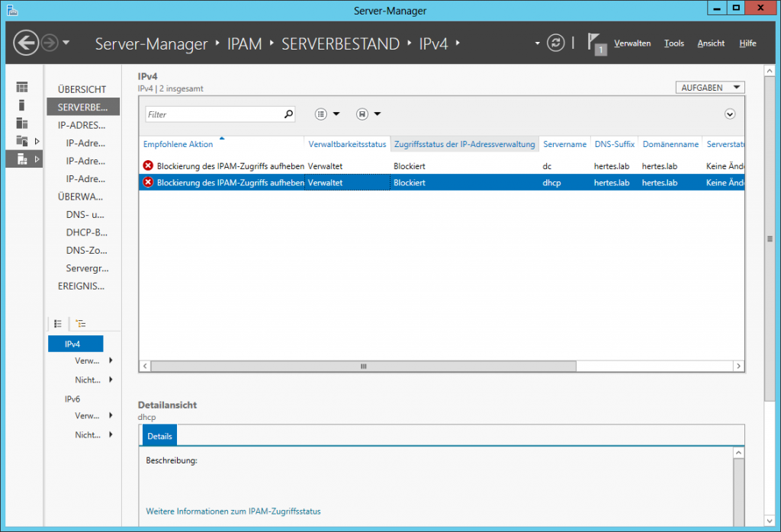Open the AUFGABEN dropdown
The image size is (781, 532).
coord(709,88)
